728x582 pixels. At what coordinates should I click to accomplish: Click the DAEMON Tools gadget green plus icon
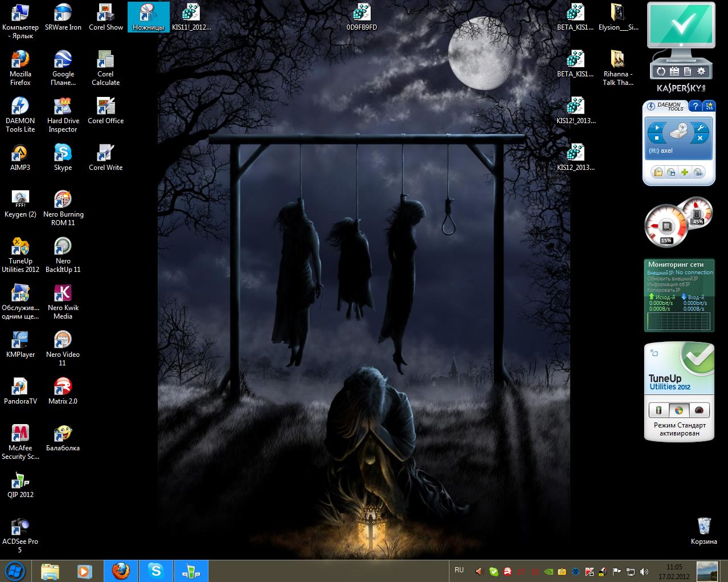coord(685,172)
